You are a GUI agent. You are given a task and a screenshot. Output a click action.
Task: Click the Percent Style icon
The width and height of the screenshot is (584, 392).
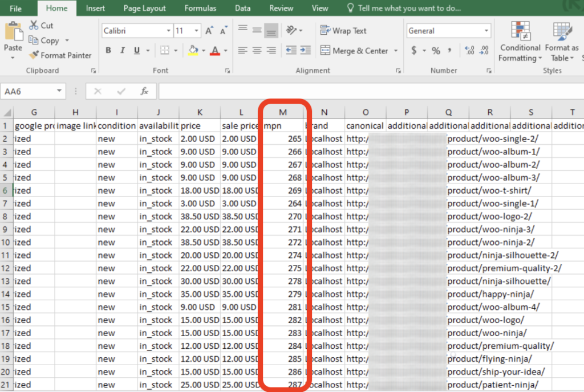436,51
